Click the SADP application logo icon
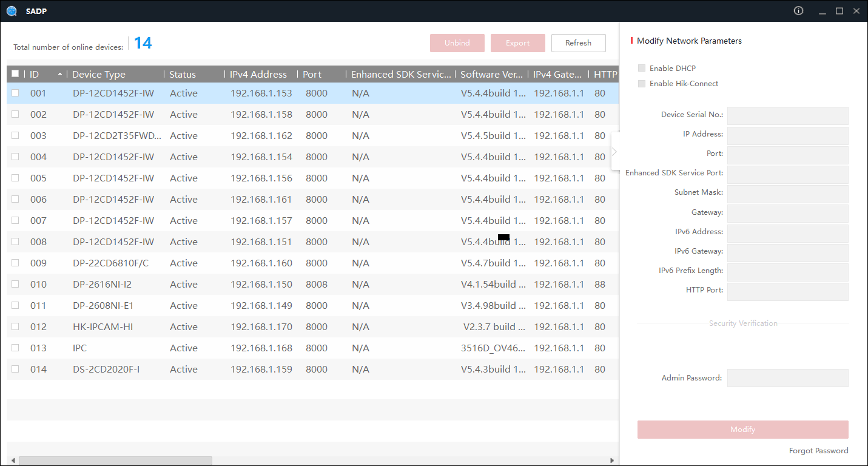 (12, 11)
